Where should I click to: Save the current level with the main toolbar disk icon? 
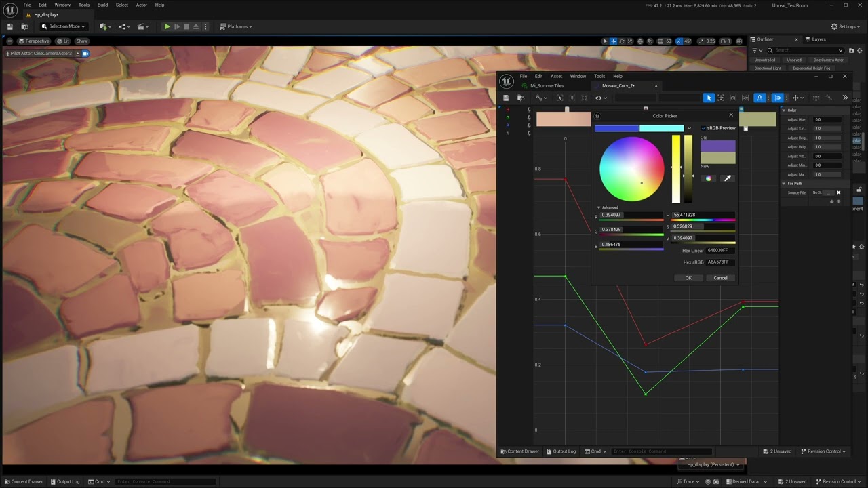9,26
